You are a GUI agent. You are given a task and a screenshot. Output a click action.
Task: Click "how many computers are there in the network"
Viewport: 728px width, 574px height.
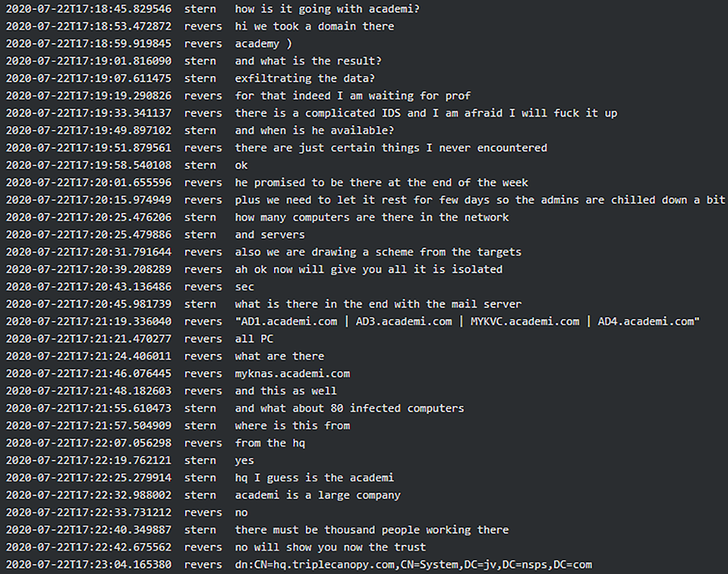tap(372, 217)
